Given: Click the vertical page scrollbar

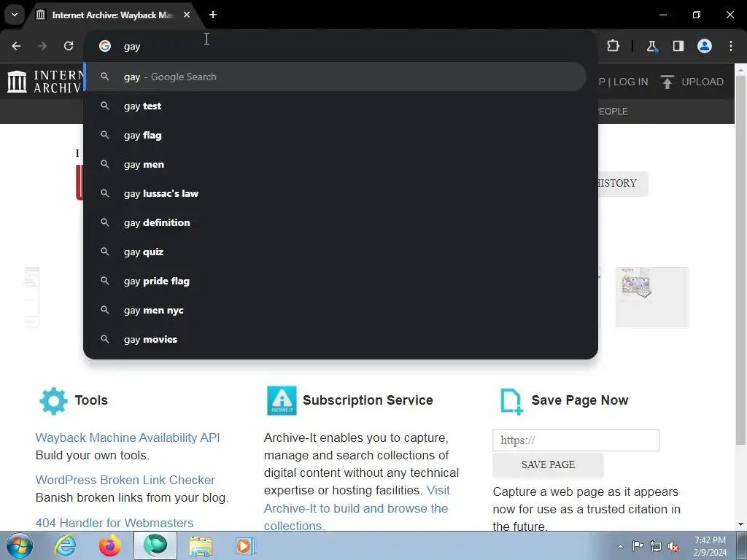Looking at the screenshot, I should (741, 260).
